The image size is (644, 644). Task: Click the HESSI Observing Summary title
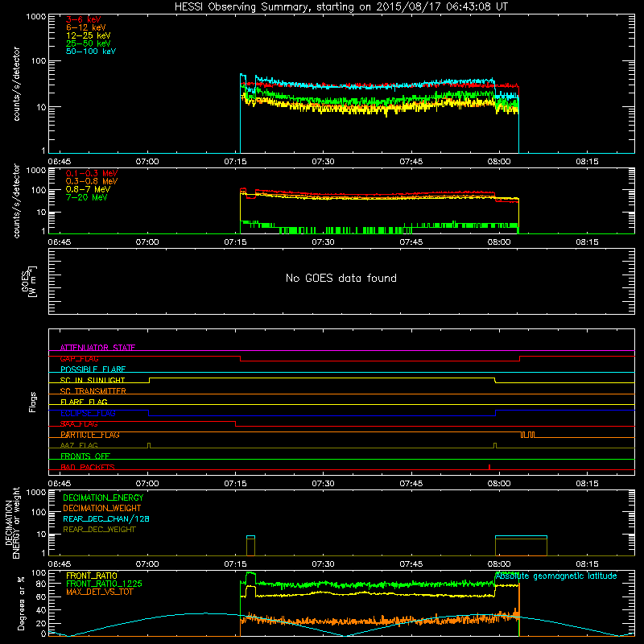point(341,7)
